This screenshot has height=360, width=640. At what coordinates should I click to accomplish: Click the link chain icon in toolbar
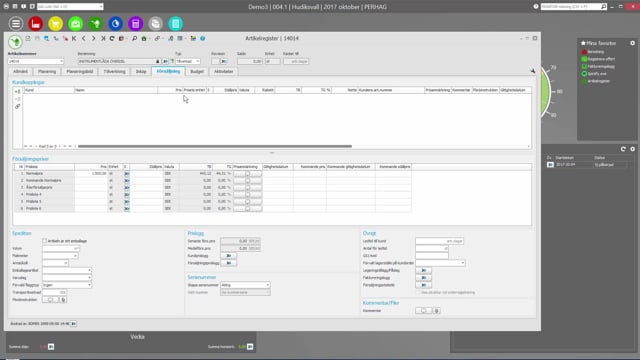tap(157, 38)
